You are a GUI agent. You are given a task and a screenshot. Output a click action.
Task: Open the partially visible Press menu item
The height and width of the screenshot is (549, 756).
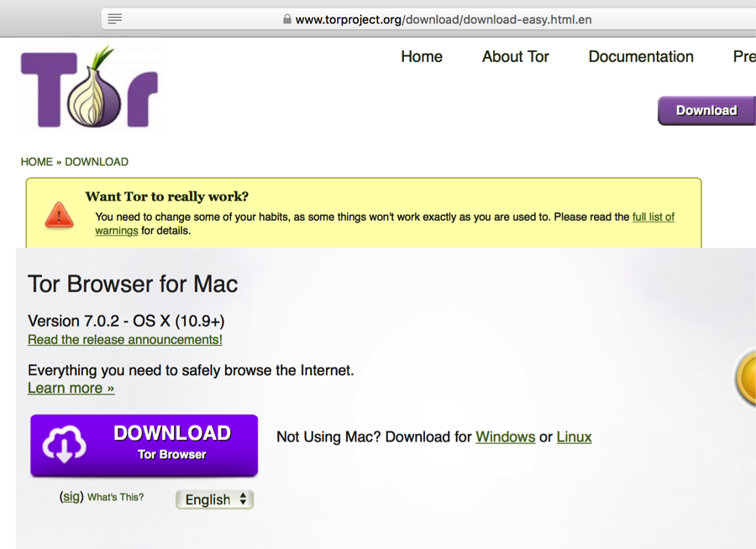click(744, 56)
